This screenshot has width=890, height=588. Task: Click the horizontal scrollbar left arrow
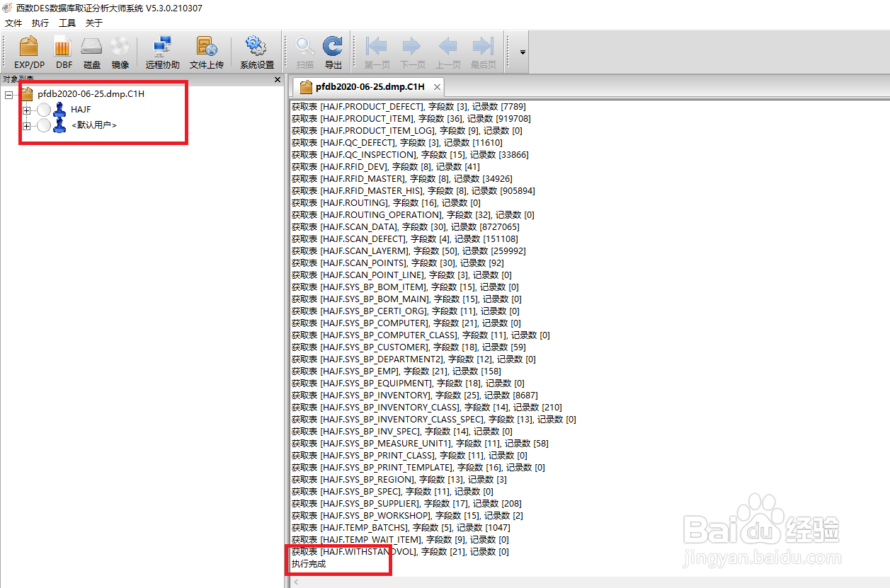pos(296,582)
